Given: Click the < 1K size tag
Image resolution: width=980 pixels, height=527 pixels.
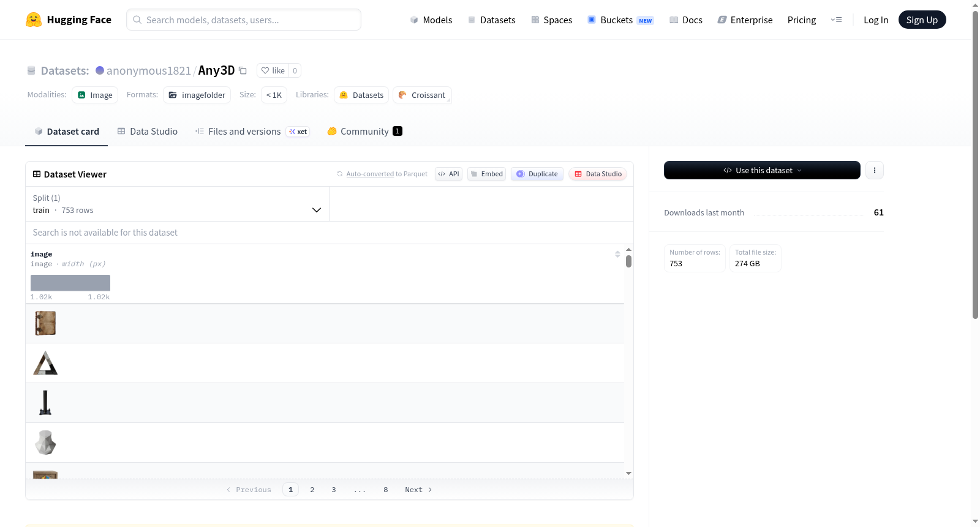Looking at the screenshot, I should [274, 95].
